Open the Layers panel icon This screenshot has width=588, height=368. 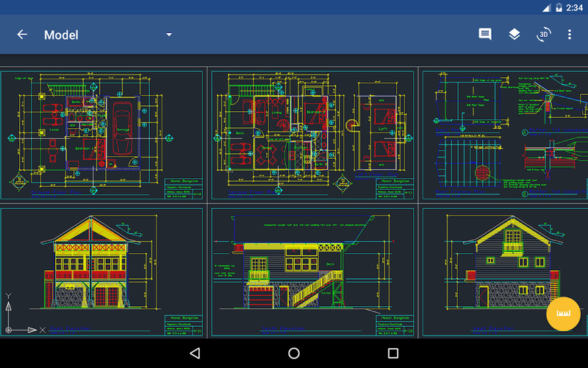pos(514,35)
